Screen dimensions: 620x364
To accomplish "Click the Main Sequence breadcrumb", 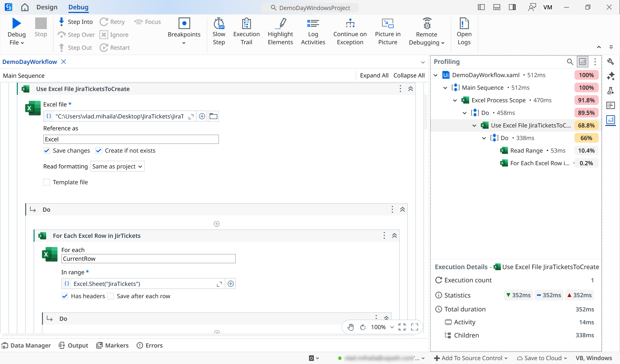I will [x=24, y=76].
